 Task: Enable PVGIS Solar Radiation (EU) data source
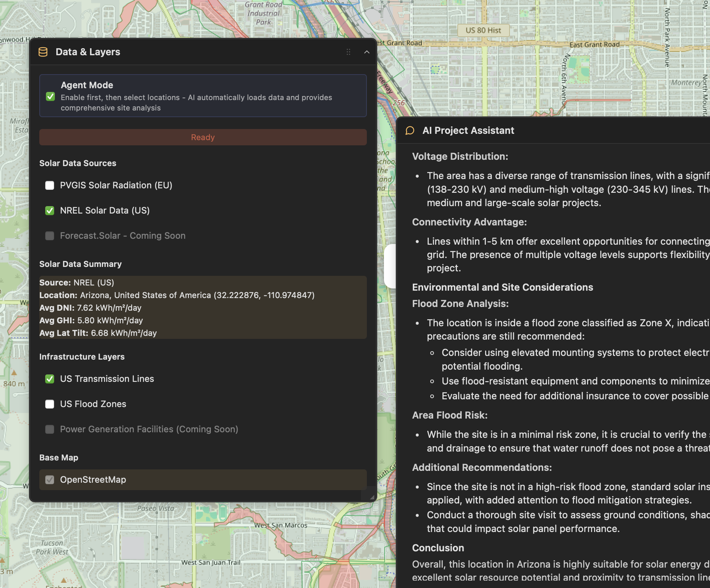[x=50, y=185]
